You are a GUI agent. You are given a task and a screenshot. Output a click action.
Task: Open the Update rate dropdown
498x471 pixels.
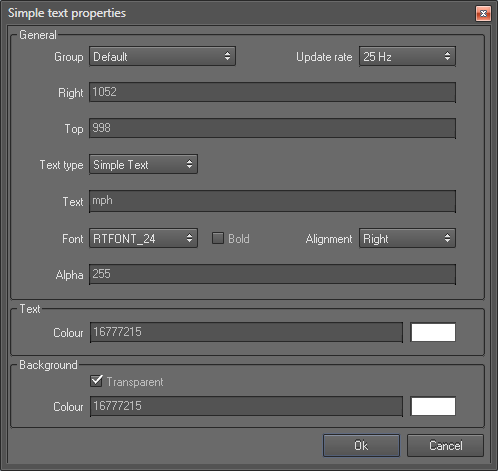coord(407,56)
